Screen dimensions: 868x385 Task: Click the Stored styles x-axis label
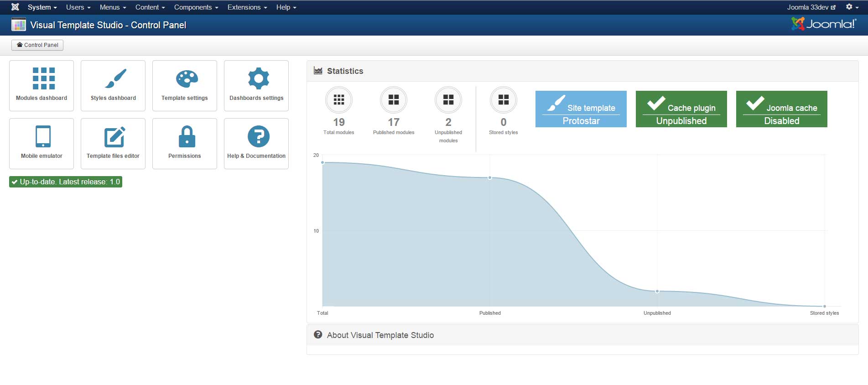(x=824, y=313)
